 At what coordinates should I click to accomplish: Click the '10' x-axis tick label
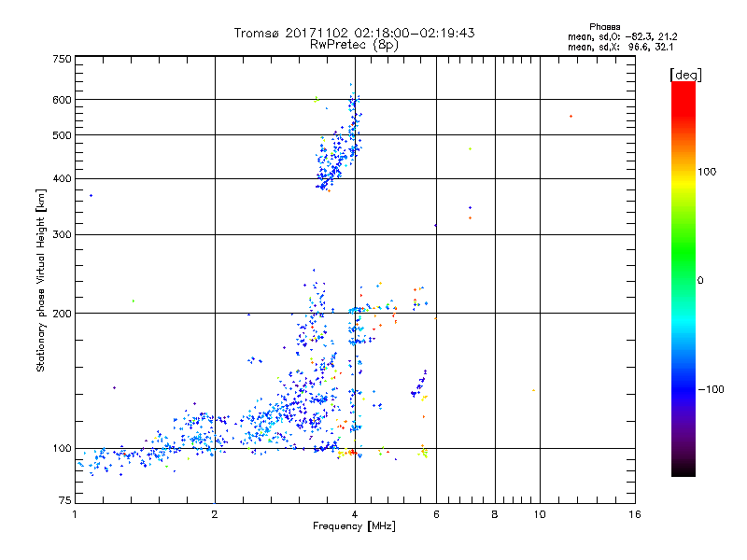[540, 514]
